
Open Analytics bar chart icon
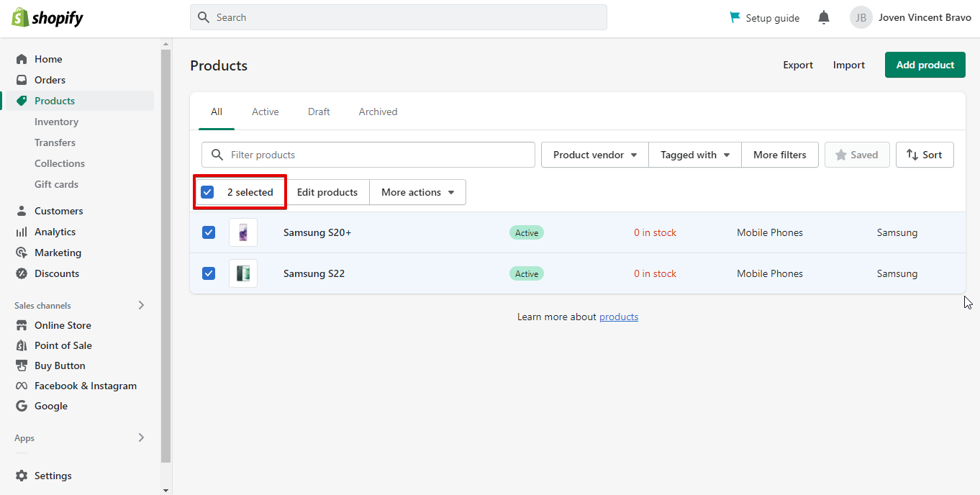[x=22, y=232]
